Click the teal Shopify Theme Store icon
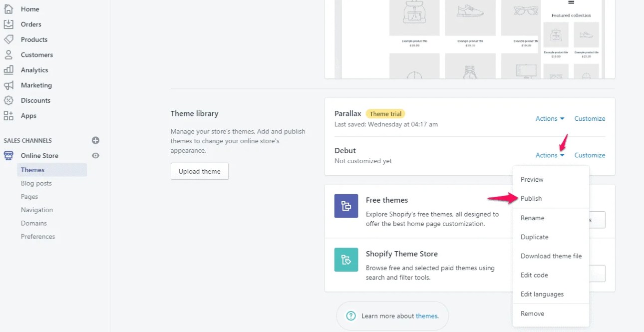The image size is (644, 332). click(x=346, y=260)
